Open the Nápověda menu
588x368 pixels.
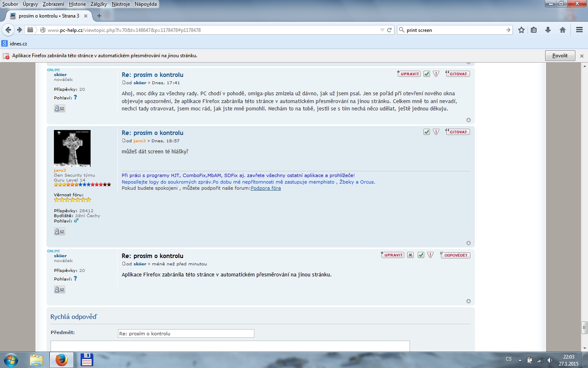coord(146,4)
